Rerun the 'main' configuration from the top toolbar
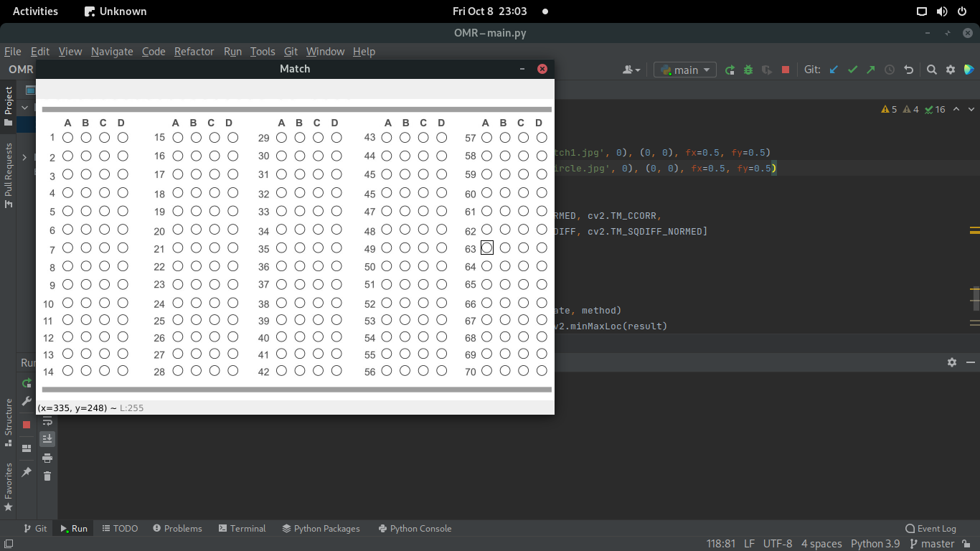The width and height of the screenshot is (980, 551). point(730,70)
